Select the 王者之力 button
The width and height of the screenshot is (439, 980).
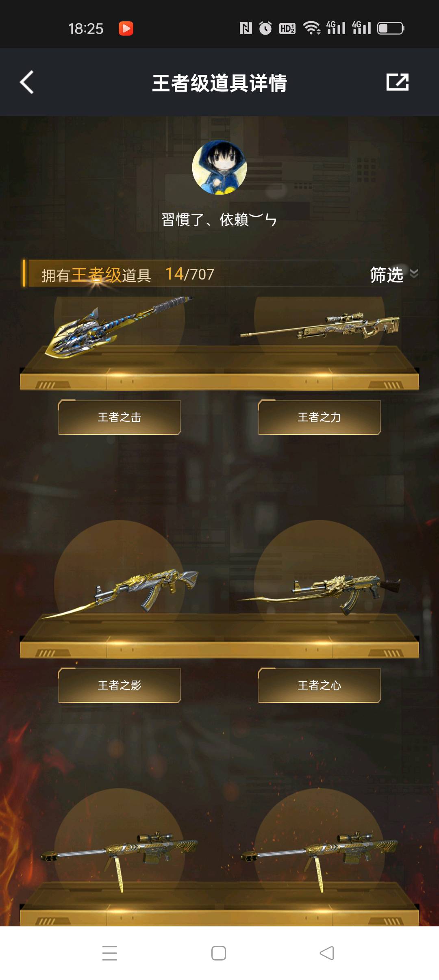(319, 417)
